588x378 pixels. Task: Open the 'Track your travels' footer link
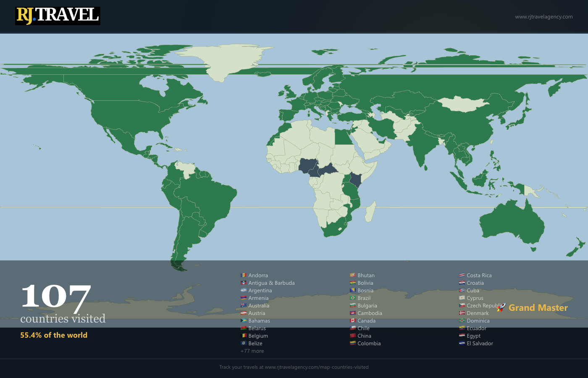point(294,367)
